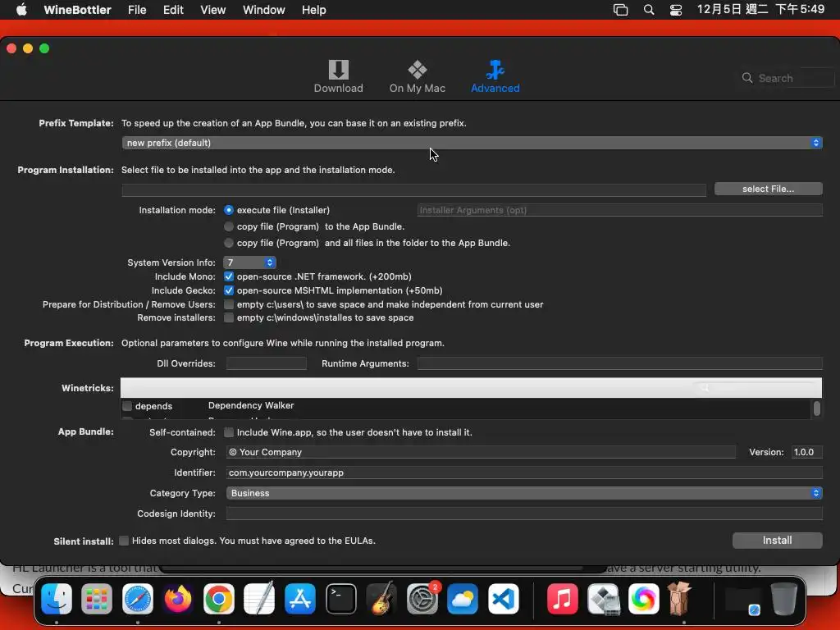
Task: Open Spotlight search in the menu bar
Action: point(649,10)
